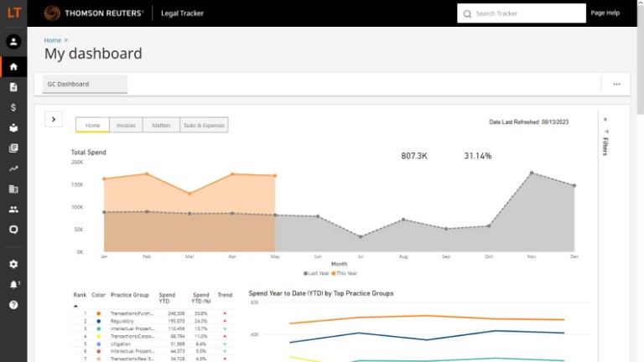This screenshot has width=644, height=362.
Task: Switch to the Invoices tab
Action: pos(126,125)
